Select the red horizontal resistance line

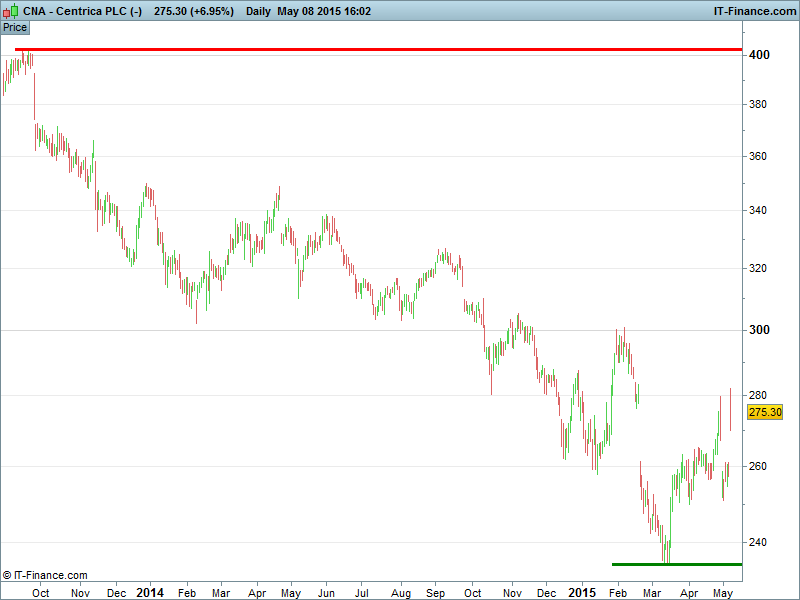pos(380,49)
